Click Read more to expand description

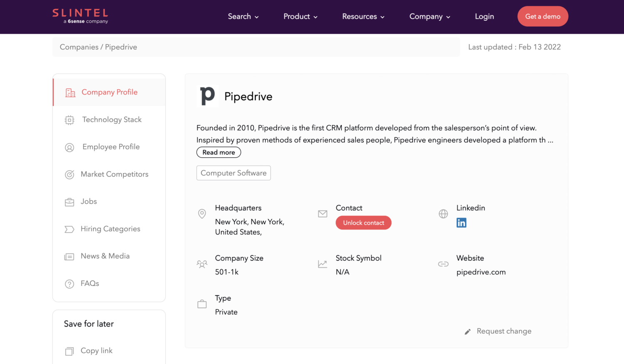tap(219, 152)
